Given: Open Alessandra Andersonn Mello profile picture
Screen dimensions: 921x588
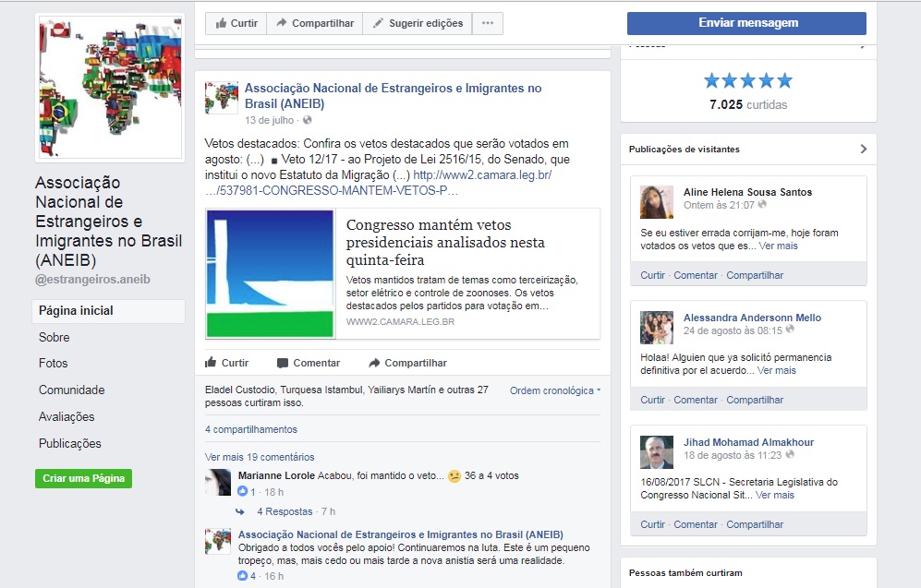Looking at the screenshot, I should click(x=657, y=328).
